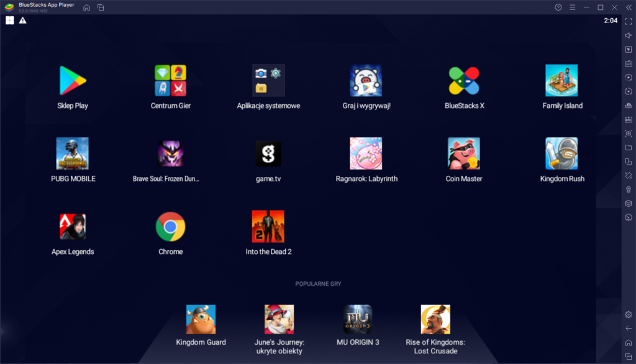Viewport: 636px width, 364px height.
Task: Open Chrome browser
Action: coord(170,227)
